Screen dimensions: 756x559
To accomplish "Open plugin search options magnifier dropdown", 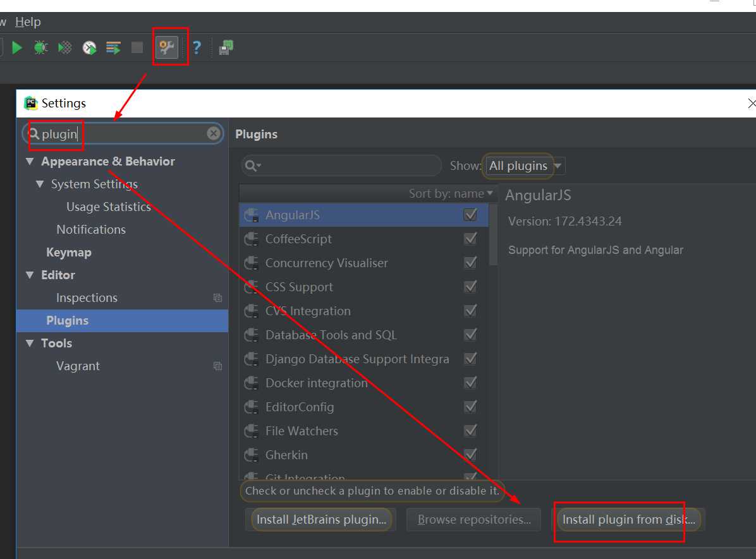I will pos(253,165).
